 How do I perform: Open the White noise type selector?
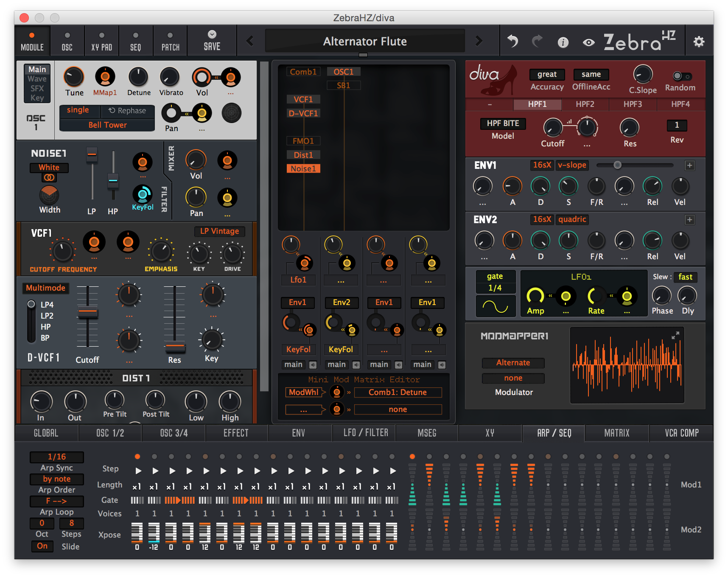coord(49,168)
